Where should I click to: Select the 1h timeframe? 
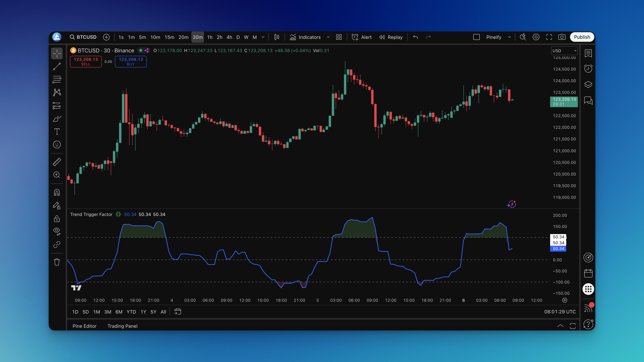pyautogui.click(x=209, y=37)
